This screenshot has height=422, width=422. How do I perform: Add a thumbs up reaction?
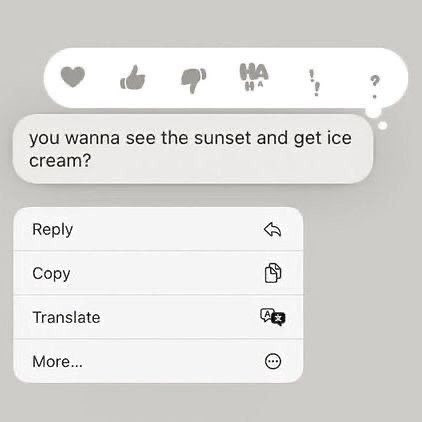133,77
